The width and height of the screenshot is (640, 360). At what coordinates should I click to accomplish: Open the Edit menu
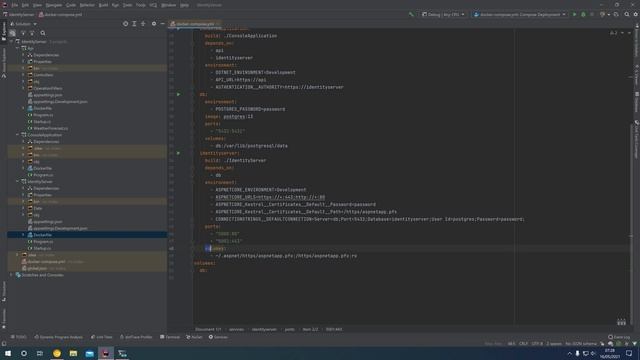tap(25, 5)
